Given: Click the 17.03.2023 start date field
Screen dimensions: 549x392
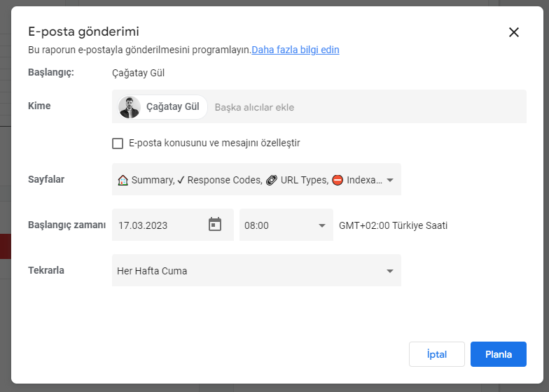Looking at the screenshot, I should [x=172, y=225].
